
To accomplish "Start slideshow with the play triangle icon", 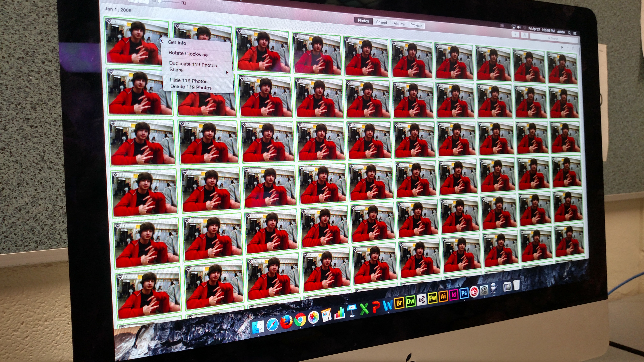I will pyautogui.click(x=562, y=47).
